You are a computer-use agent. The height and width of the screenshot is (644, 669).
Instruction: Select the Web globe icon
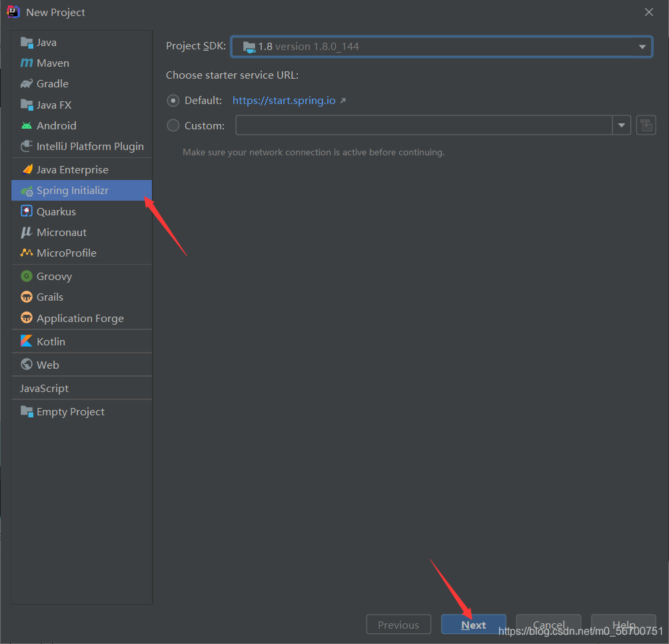[27, 364]
